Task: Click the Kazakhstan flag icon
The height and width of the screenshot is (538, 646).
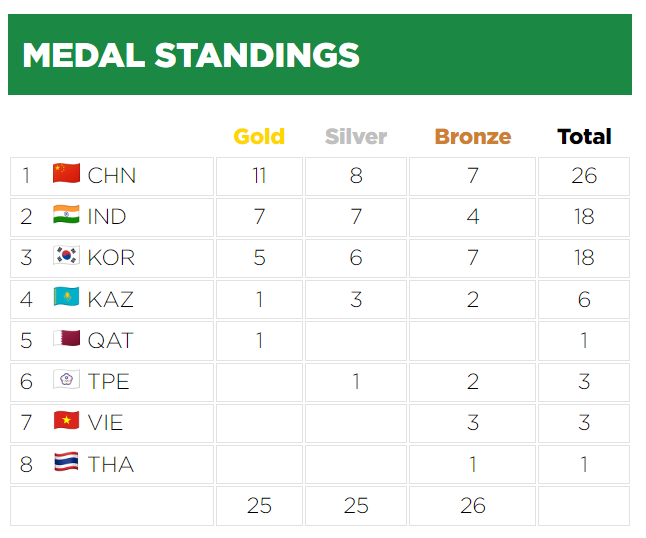Action: [66, 298]
